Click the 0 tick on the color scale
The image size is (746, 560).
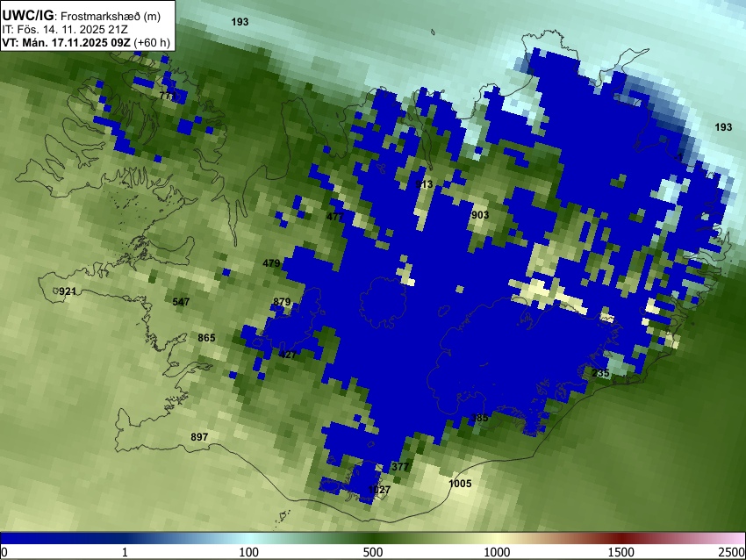click(4, 552)
